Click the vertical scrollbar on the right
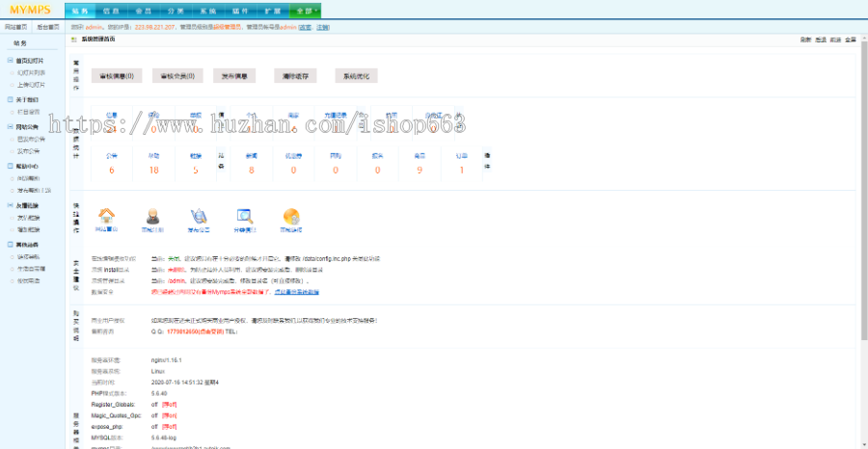Viewport: 868px width, 449px height. pos(863,193)
